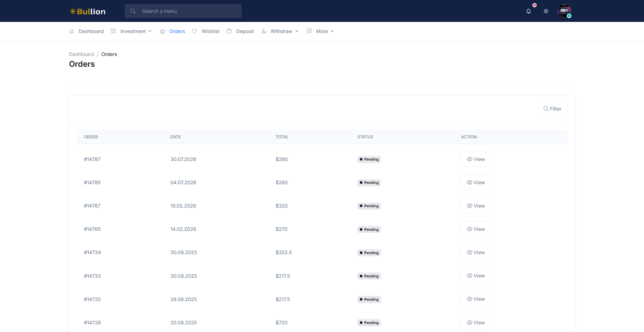Viewport: 644px width, 332px height.
Task: View order #14732
Action: pos(476,299)
